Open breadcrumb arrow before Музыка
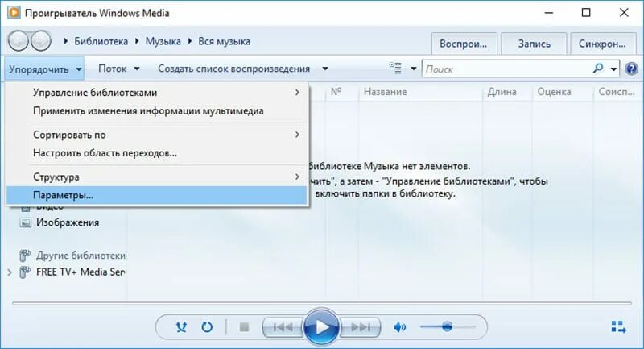Screen dimensions: 644x349 click(x=137, y=41)
